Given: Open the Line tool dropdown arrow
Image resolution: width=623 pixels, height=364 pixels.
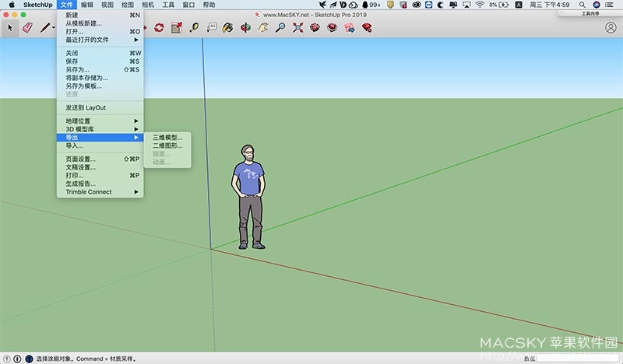Looking at the screenshot, I should [x=54, y=28].
